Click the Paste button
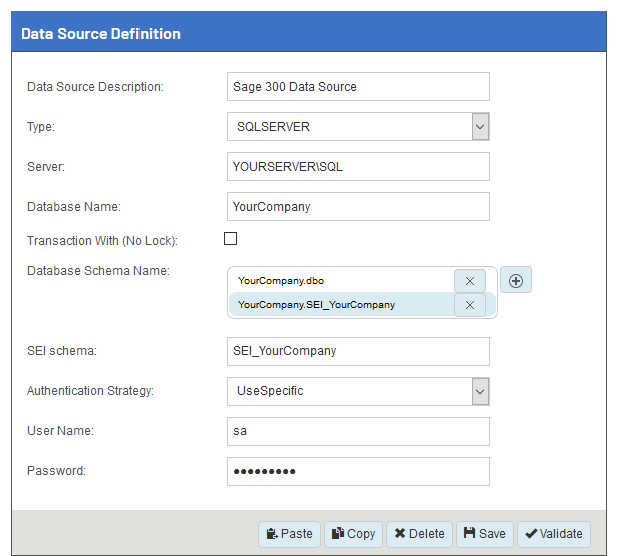Viewport: 619px width, 556px height. 288,534
